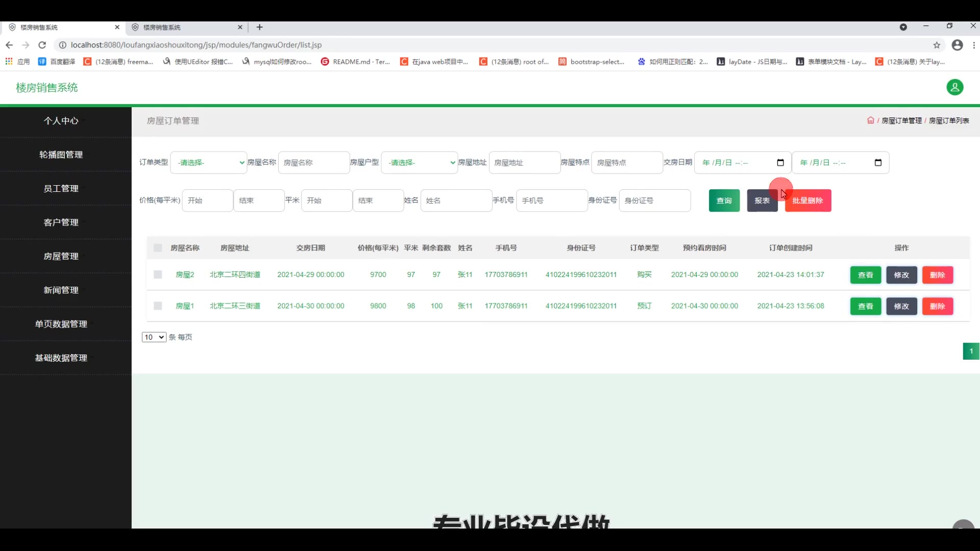
Task: Click site info icon in address bar
Action: (x=62, y=45)
